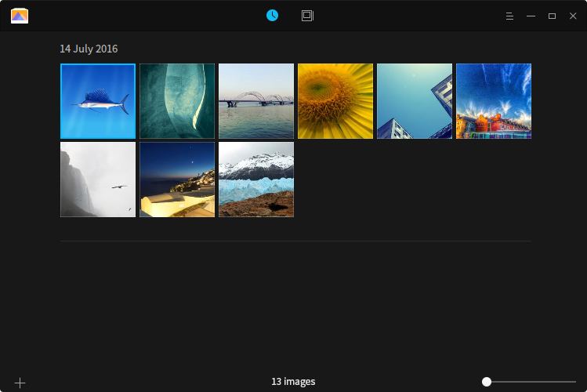The height and width of the screenshot is (392, 587).
Task: Click the thumbnail size slider handle
Action: point(487,382)
